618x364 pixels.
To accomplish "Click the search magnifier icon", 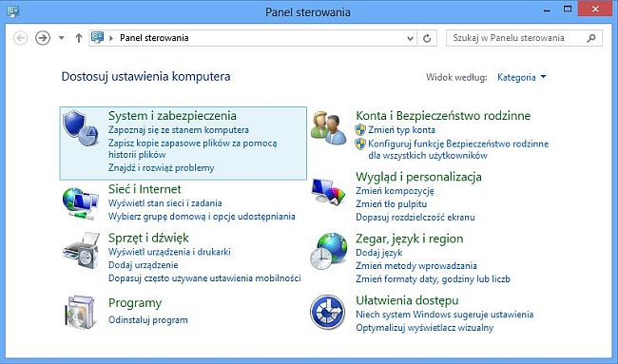I will 590,38.
